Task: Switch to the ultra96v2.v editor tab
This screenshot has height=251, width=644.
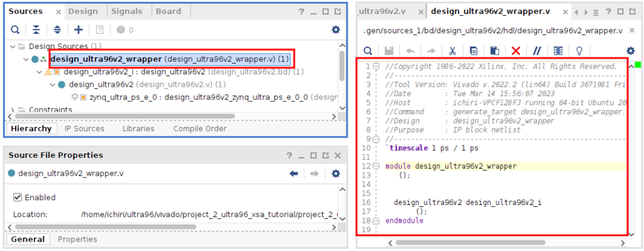Action: [382, 11]
